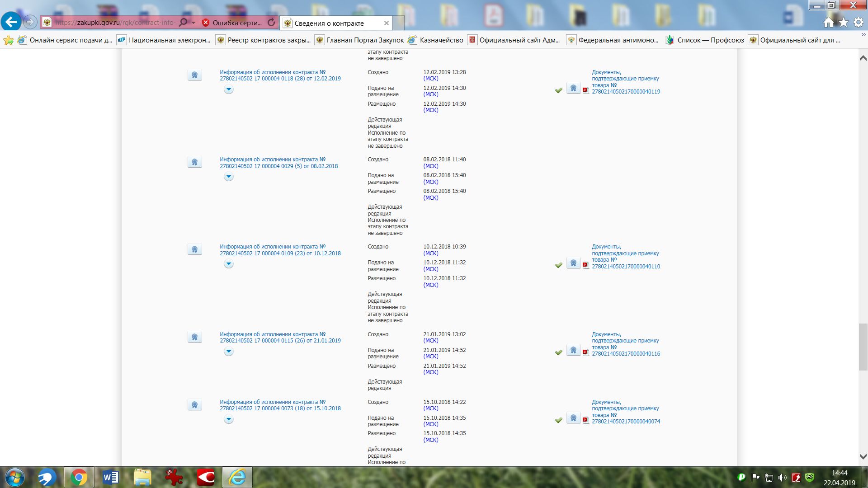Open bookmark Список — Профсоюз
Image resolution: width=868 pixels, height=488 pixels.
[x=705, y=40]
